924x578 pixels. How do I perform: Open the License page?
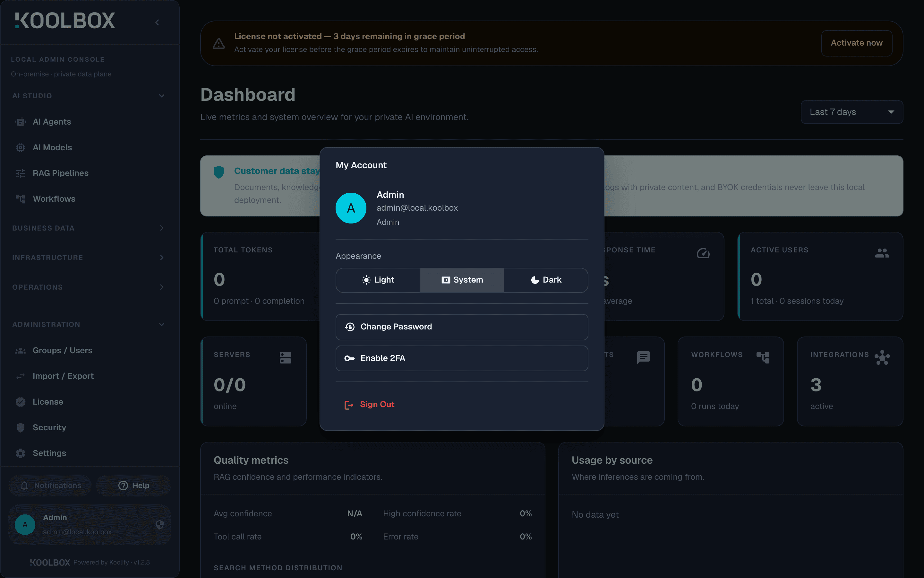(90, 402)
